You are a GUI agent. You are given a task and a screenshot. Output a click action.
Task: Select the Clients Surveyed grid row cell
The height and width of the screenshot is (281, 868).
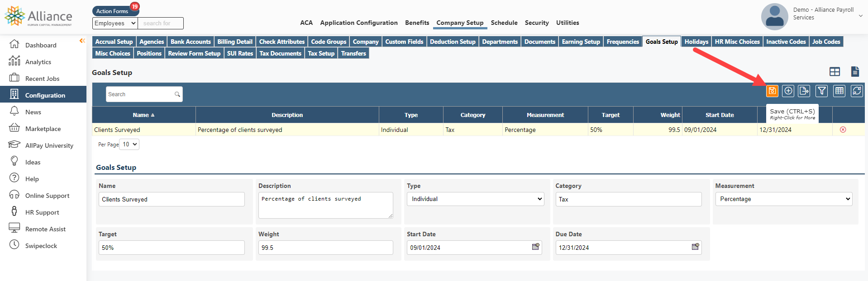click(144, 130)
